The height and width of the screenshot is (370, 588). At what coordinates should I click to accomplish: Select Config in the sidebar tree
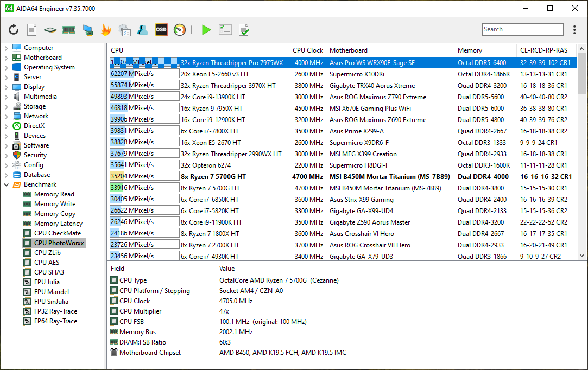pyautogui.click(x=33, y=164)
